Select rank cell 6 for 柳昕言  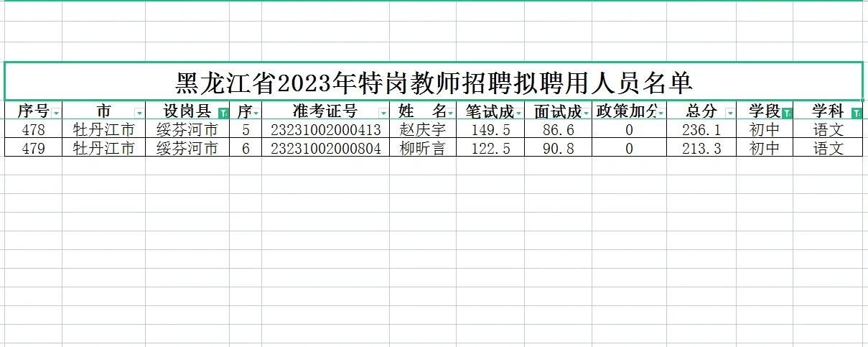point(246,148)
